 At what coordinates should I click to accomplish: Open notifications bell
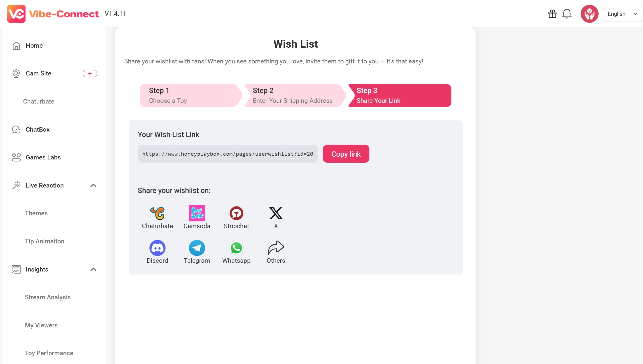(x=567, y=14)
